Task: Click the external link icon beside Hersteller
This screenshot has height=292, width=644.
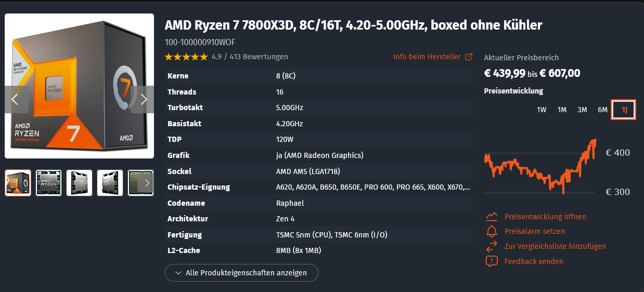Action: point(469,57)
